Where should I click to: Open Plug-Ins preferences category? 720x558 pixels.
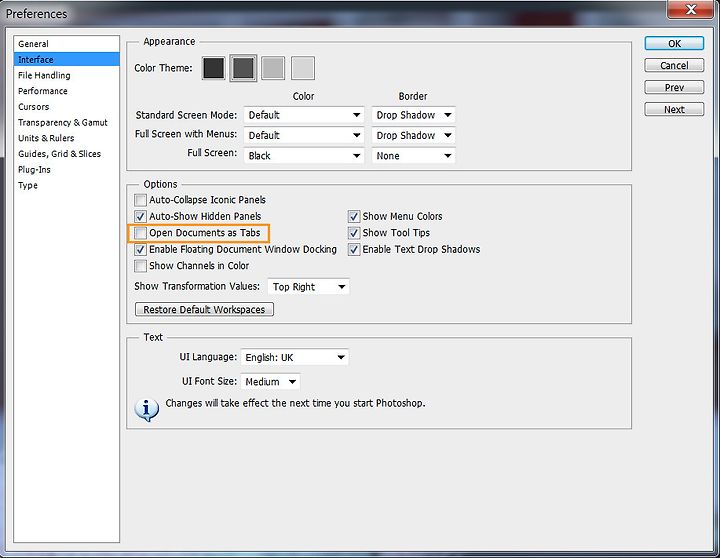pyautogui.click(x=67, y=169)
